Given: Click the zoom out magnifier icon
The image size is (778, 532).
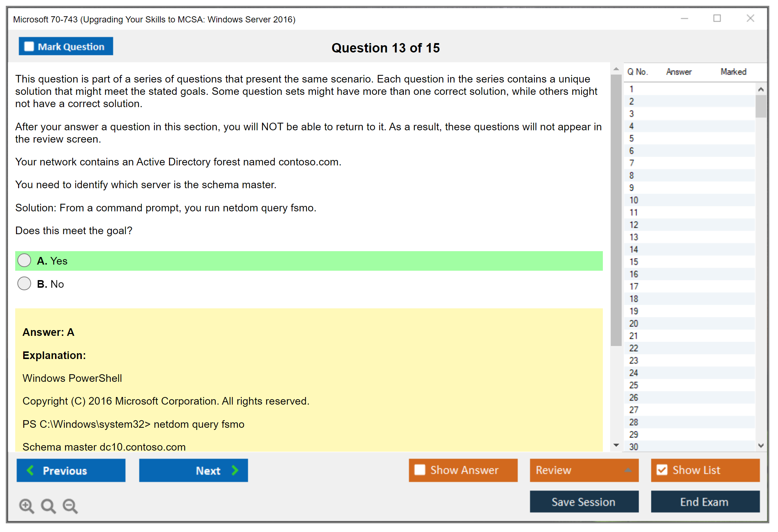Looking at the screenshot, I should pos(70,506).
